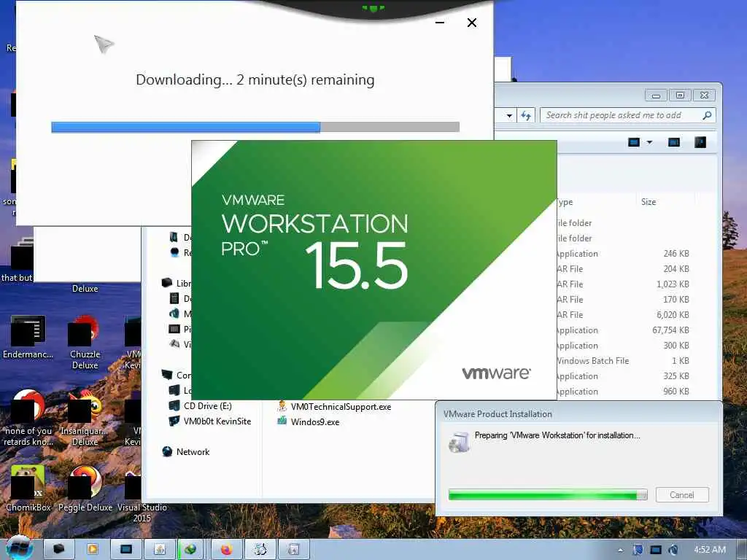Open Firefox from the taskbar
Image resolution: width=747 pixels, height=560 pixels.
227,550
